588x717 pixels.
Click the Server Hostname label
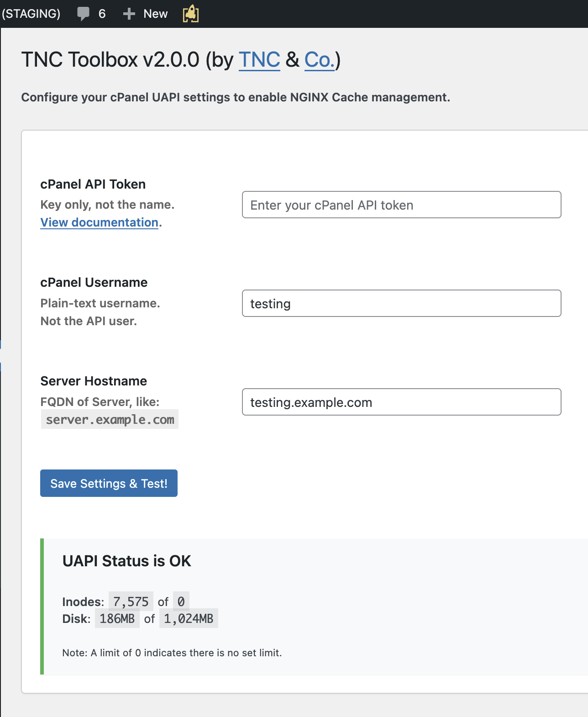(x=94, y=381)
